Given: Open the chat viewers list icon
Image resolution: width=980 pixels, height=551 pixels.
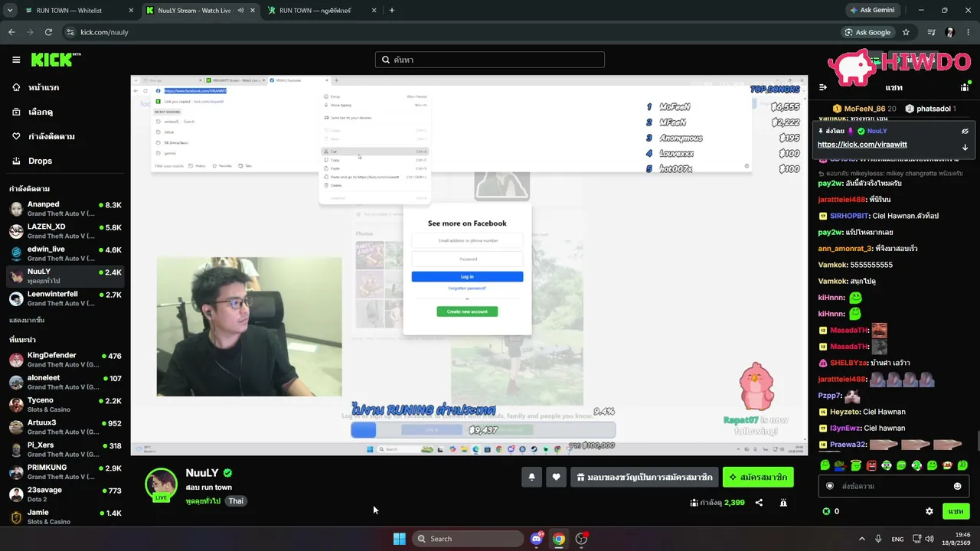Looking at the screenshot, I should tap(965, 87).
